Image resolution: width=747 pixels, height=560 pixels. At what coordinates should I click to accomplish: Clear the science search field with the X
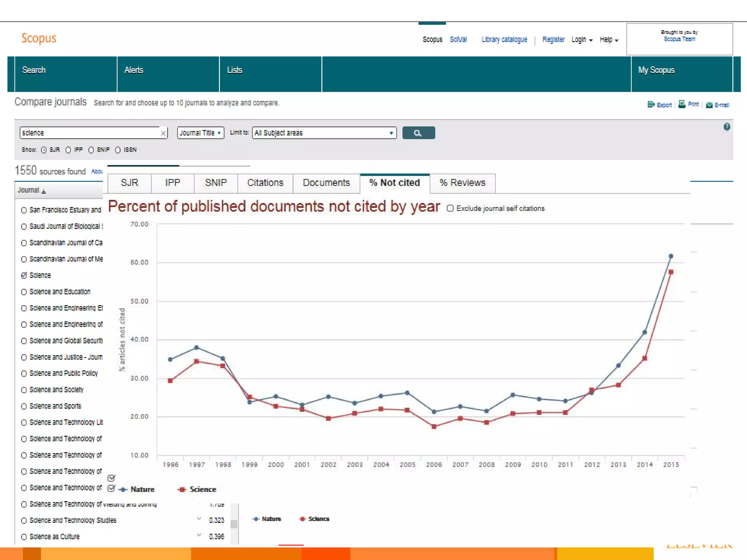click(163, 133)
